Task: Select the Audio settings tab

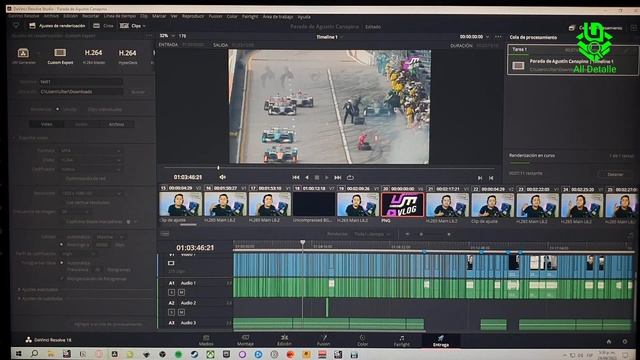Action: coord(81,124)
